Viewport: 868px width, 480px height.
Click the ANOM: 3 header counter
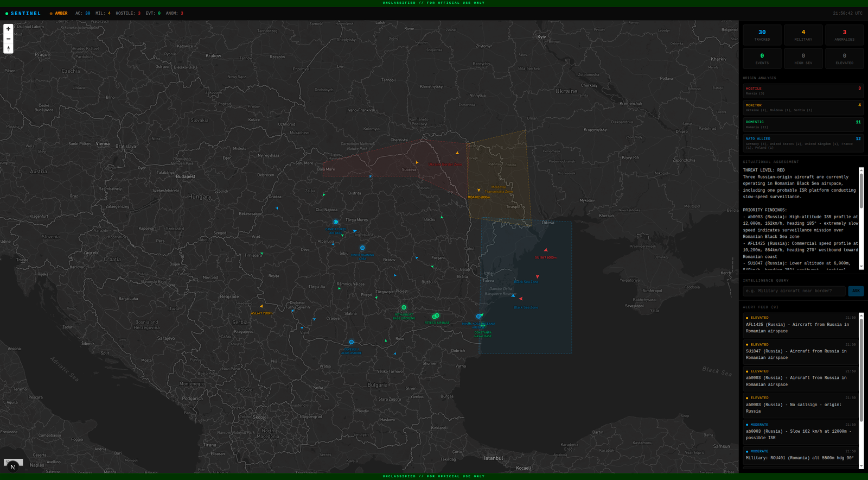tap(175, 13)
